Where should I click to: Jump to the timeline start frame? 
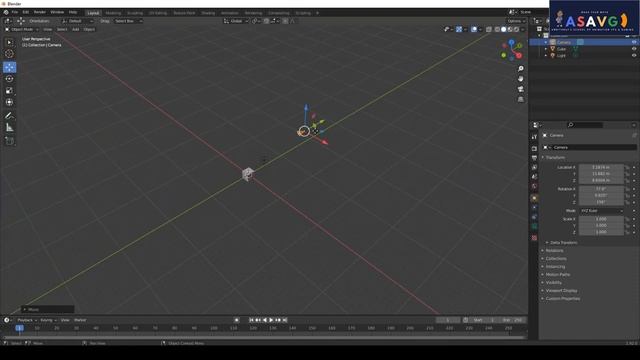(251, 320)
